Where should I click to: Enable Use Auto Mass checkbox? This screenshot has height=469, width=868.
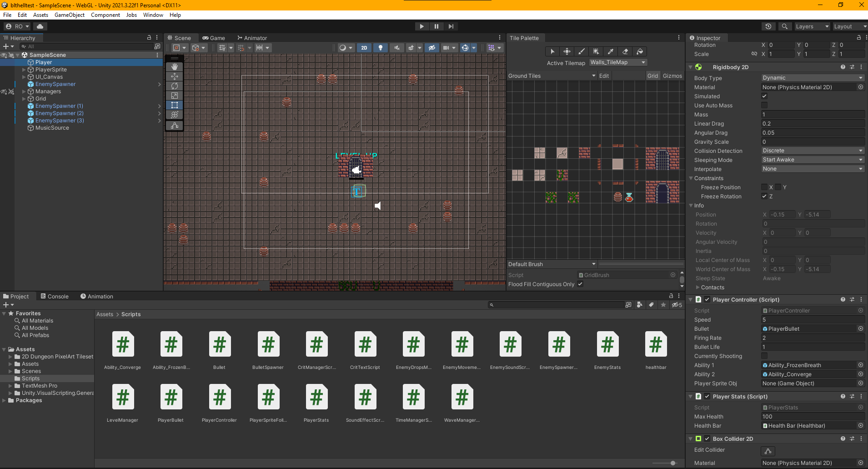(764, 106)
